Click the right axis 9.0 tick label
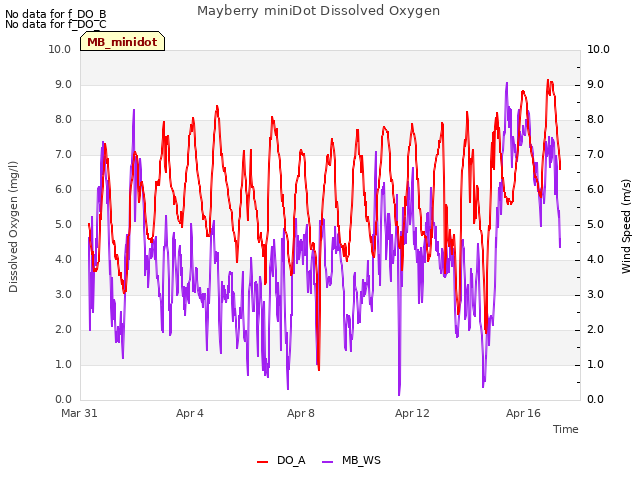Image resolution: width=640 pixels, height=480 pixels. coord(596,84)
